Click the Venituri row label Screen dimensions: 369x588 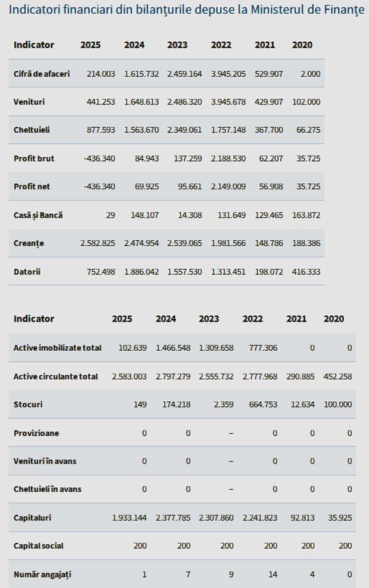pyautogui.click(x=29, y=102)
